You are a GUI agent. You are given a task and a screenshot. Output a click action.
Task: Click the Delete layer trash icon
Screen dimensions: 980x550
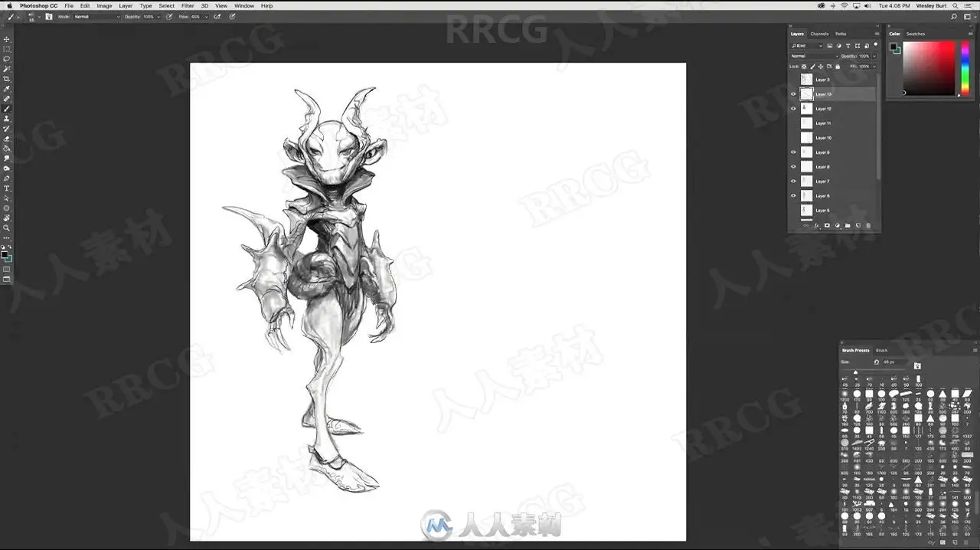868,226
